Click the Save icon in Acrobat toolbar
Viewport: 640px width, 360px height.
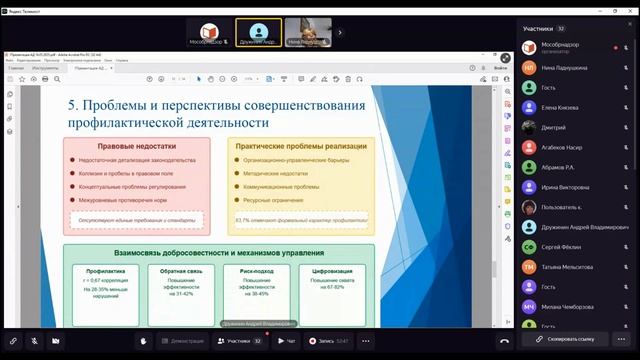(10, 79)
